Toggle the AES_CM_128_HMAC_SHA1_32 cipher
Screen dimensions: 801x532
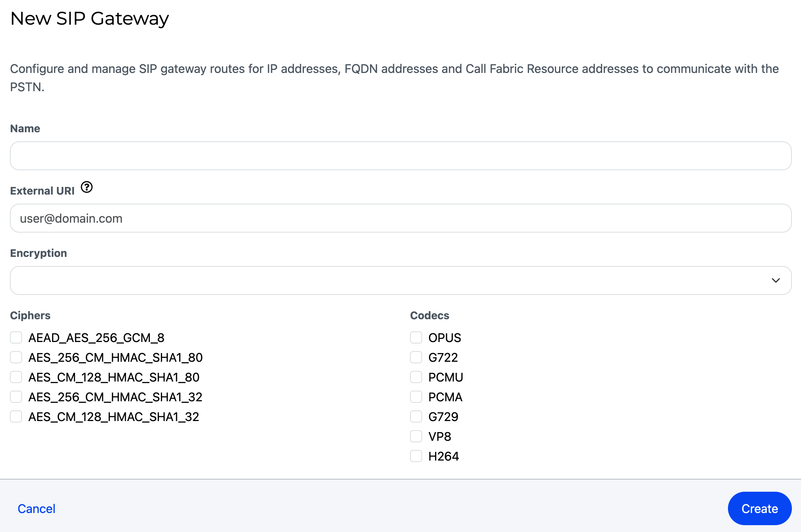(x=16, y=416)
